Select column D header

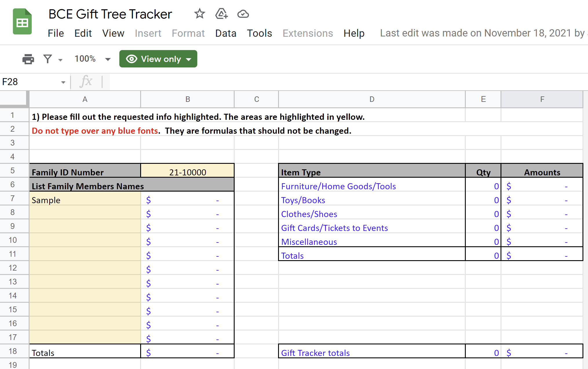(x=372, y=99)
